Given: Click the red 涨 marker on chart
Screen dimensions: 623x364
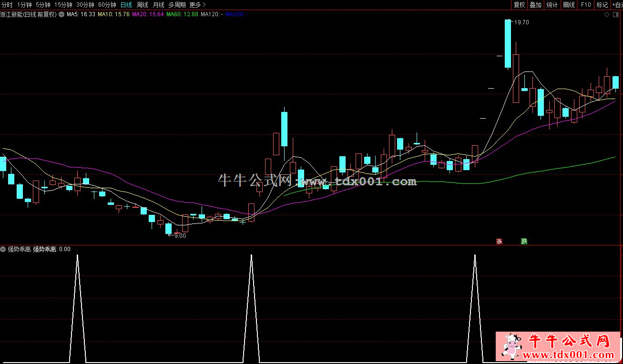Looking at the screenshot, I should pyautogui.click(x=500, y=242).
